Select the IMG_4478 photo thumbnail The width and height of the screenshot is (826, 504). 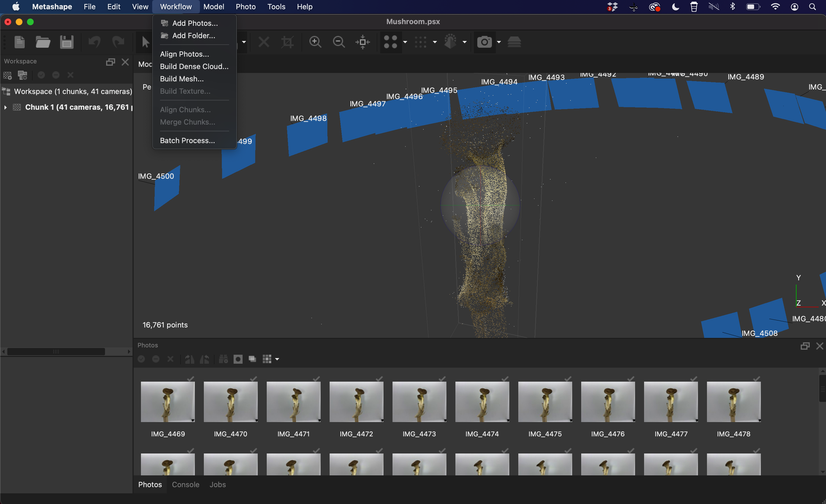coord(733,402)
